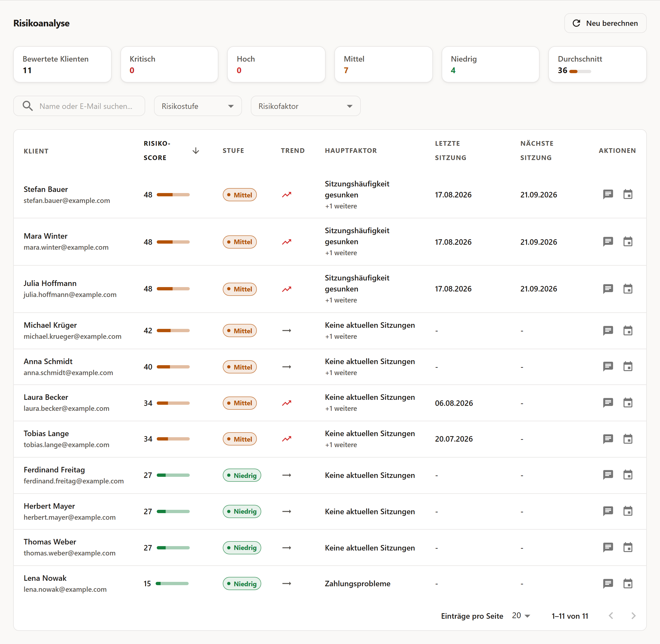Click the Stufe column header
The width and height of the screenshot is (660, 644).
pos(233,150)
